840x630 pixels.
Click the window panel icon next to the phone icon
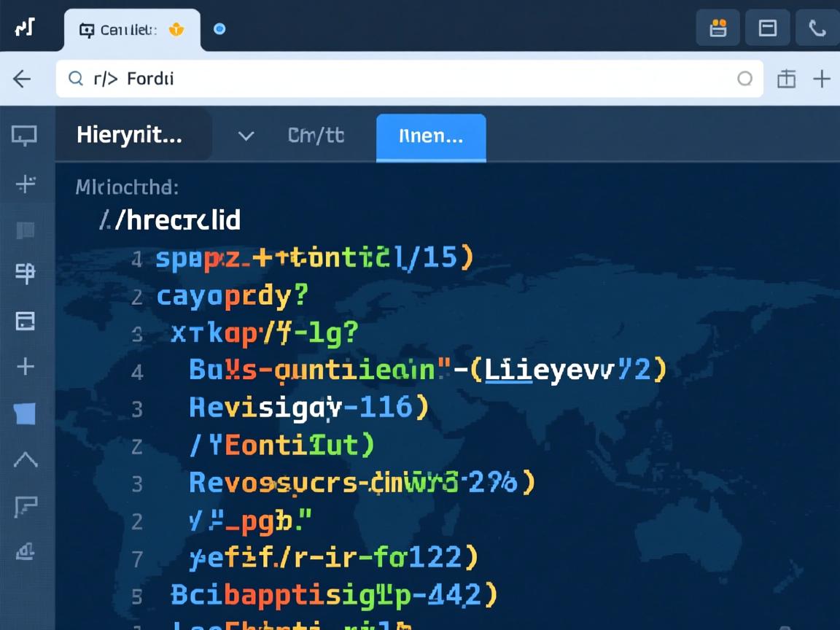pos(767,28)
